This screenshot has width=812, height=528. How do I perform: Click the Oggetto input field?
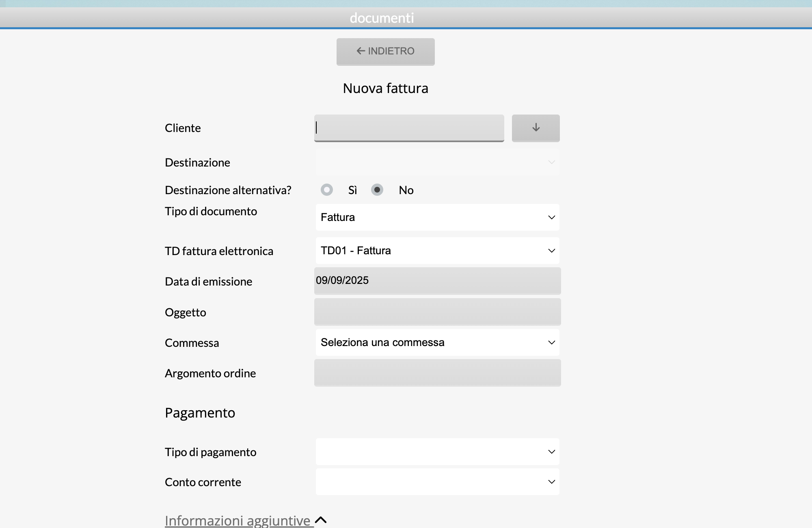click(437, 312)
